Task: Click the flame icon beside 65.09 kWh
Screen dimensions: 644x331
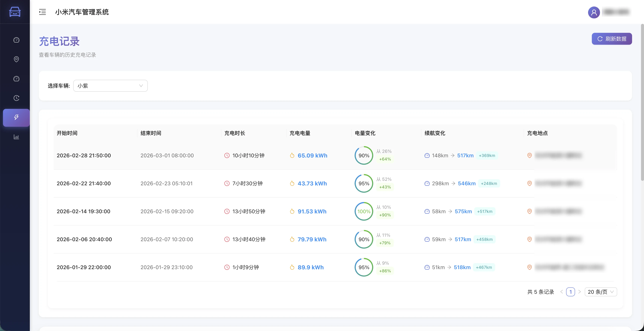Action: pyautogui.click(x=292, y=155)
